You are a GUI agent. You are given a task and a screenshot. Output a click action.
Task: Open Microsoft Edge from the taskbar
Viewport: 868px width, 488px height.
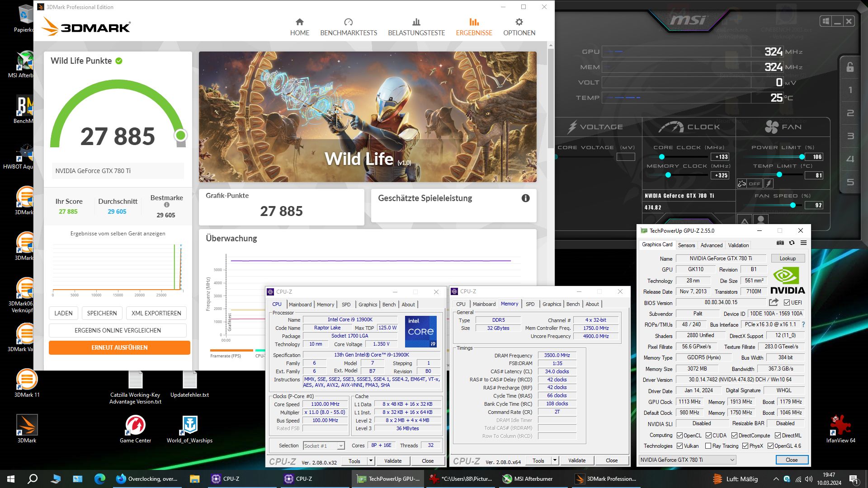tap(99, 479)
